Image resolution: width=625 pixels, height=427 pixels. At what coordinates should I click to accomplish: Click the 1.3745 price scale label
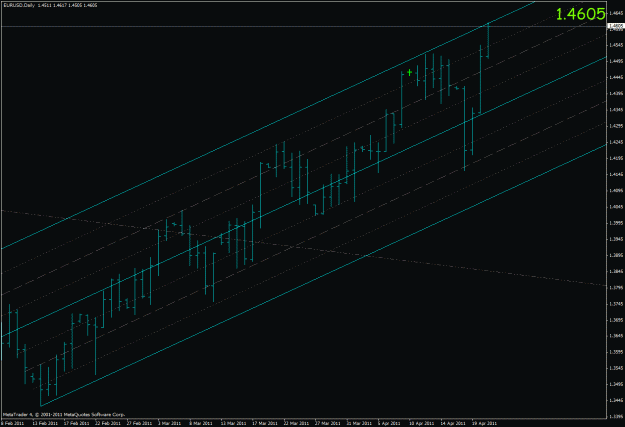(616, 304)
